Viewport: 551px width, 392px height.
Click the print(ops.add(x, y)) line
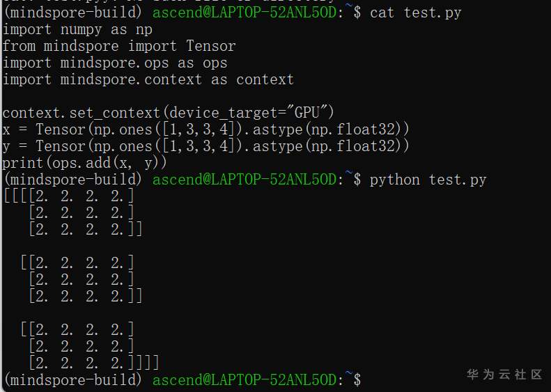(x=86, y=163)
